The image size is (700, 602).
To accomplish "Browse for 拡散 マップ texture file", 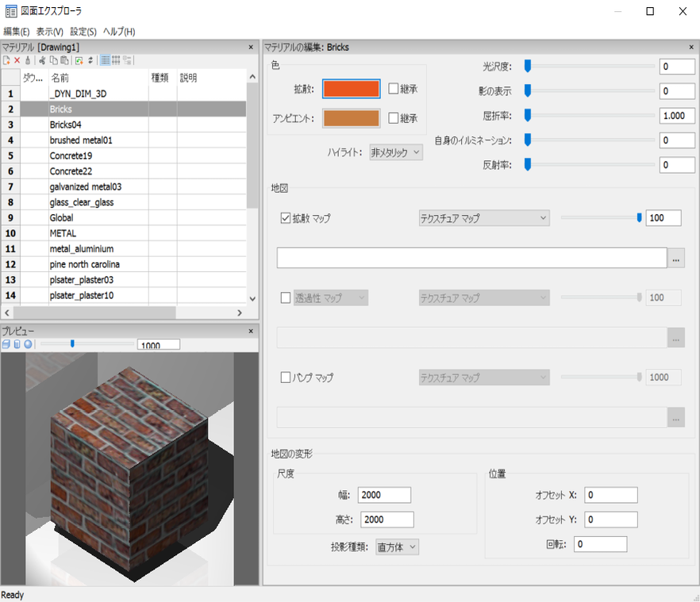I will (x=676, y=259).
